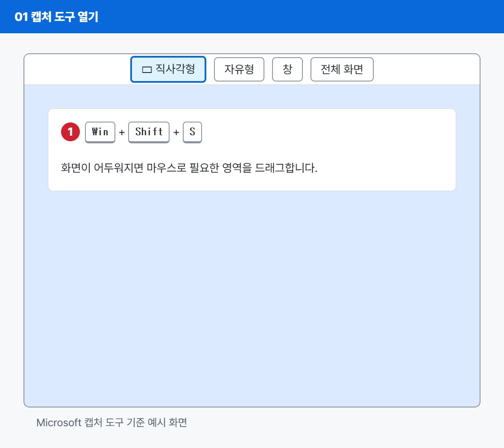Select the 직사각형 capture mode button
Viewport: 504px width, 448px height.
(x=168, y=70)
